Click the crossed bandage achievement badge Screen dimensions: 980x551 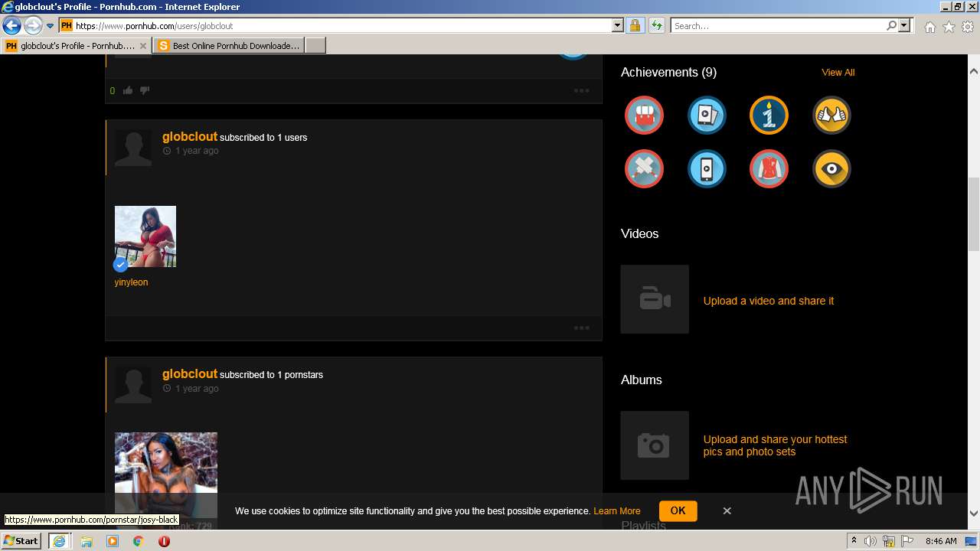644,169
